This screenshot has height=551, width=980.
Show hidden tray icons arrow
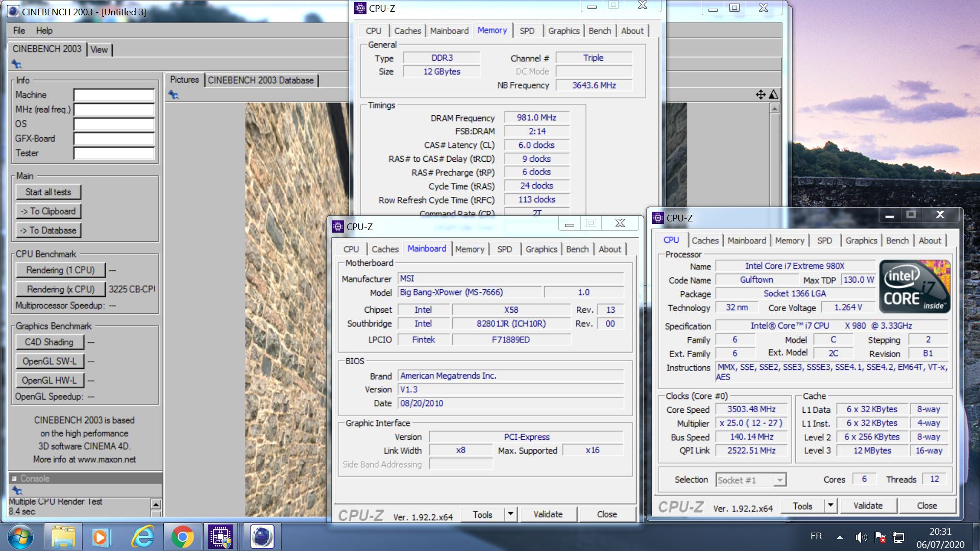pyautogui.click(x=840, y=537)
